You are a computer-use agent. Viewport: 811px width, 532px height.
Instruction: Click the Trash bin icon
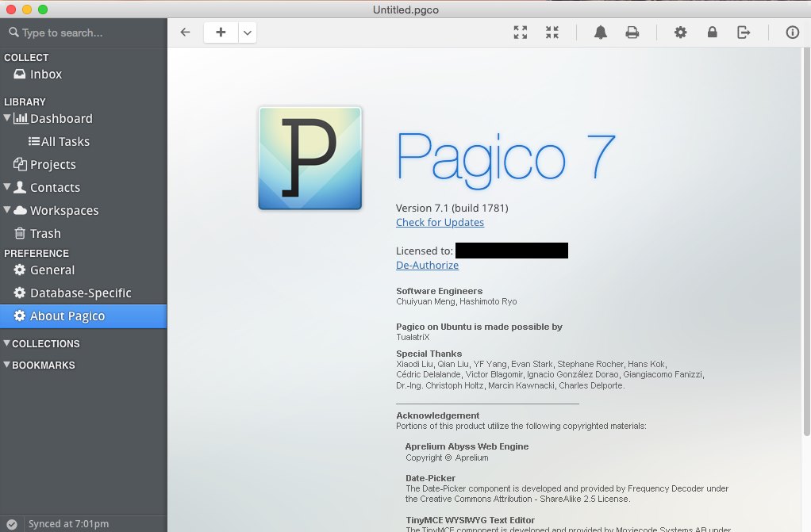click(20, 233)
